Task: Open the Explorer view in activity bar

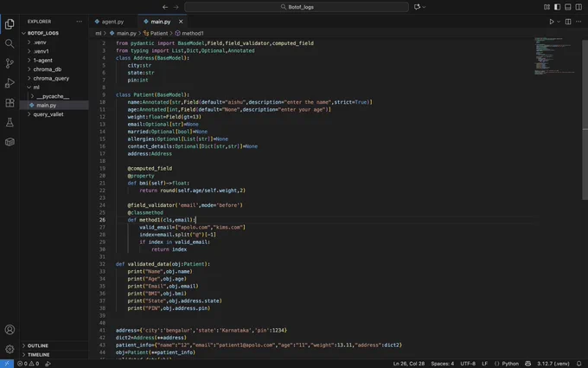Action: [10, 24]
